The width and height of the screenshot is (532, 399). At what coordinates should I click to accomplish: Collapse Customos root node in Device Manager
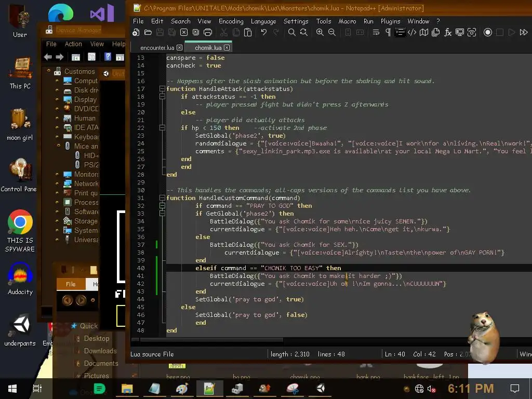(x=48, y=71)
